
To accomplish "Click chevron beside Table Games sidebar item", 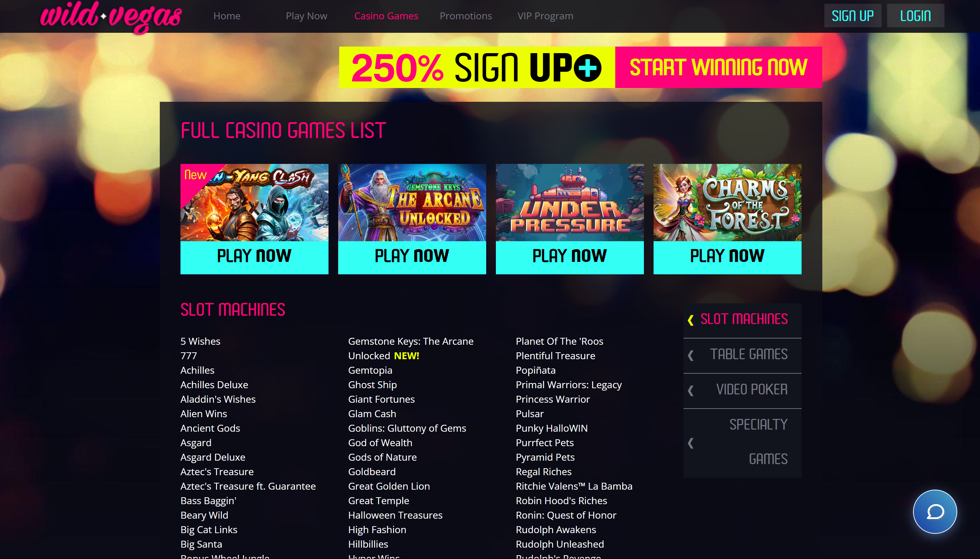I will click(690, 355).
